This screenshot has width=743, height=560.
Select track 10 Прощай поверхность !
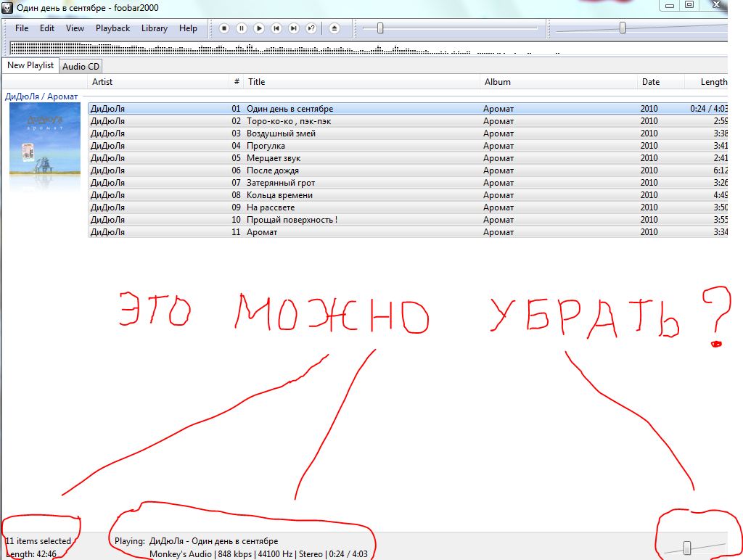pos(408,220)
